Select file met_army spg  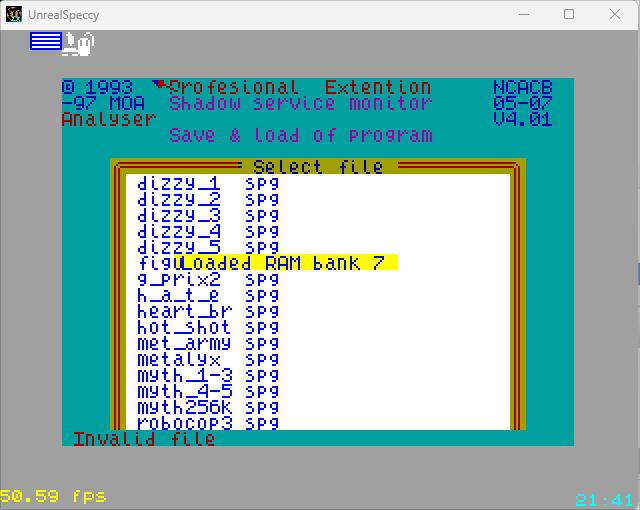pos(208,343)
